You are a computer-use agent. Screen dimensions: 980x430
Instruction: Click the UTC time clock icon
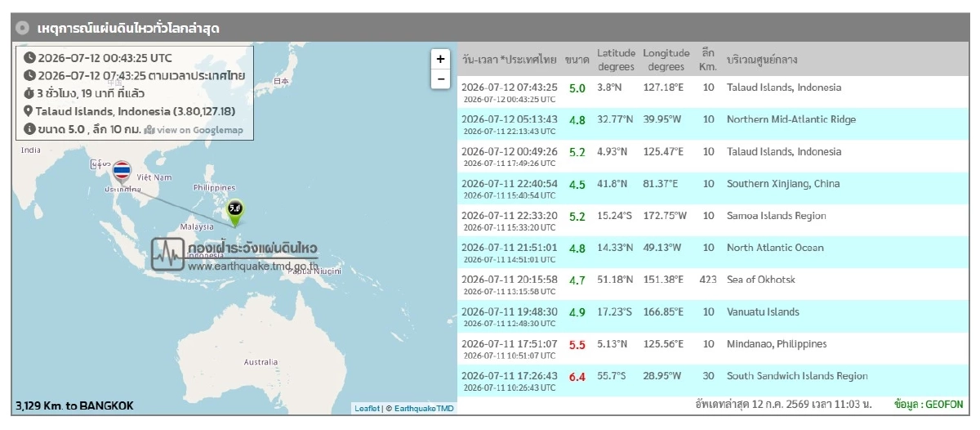pos(29,57)
